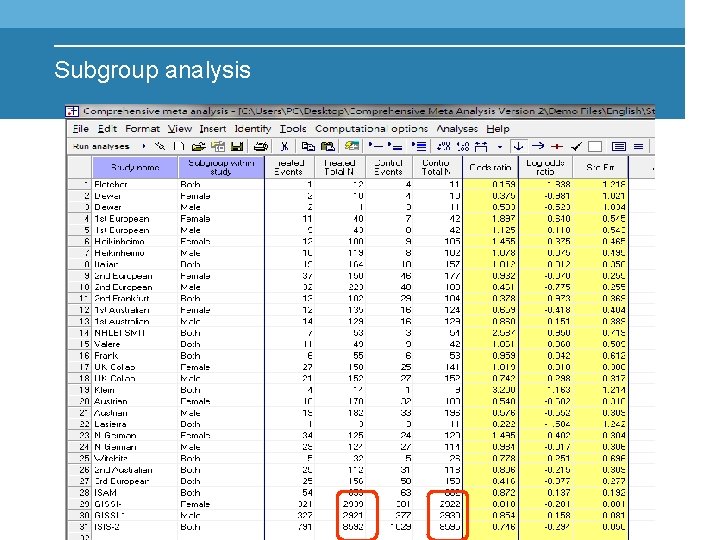Click the plain lines icon at toolbar end
This screenshot has height=540, width=720.
click(638, 146)
